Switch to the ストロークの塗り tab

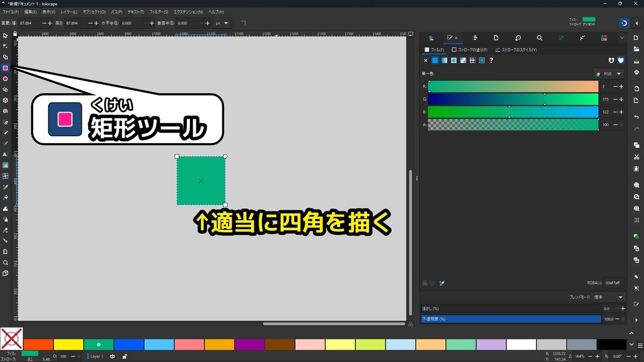tap(471, 49)
